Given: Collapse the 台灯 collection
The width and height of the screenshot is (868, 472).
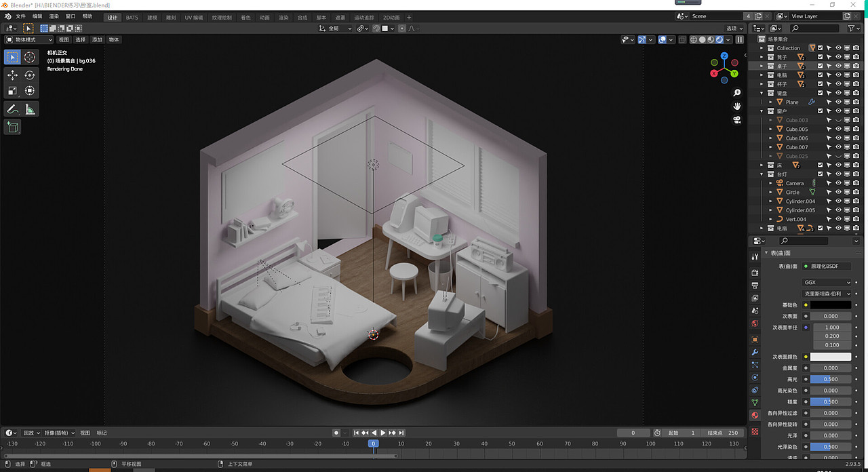Looking at the screenshot, I should coord(762,174).
